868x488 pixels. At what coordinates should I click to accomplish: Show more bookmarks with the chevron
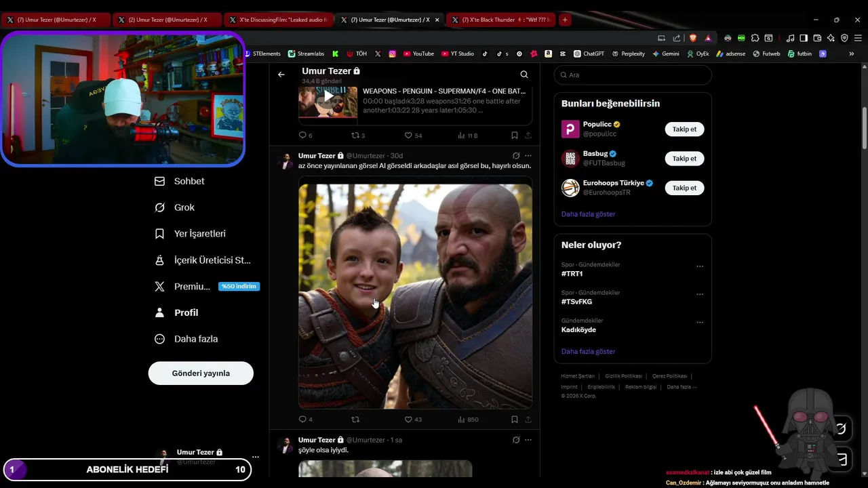(x=851, y=54)
